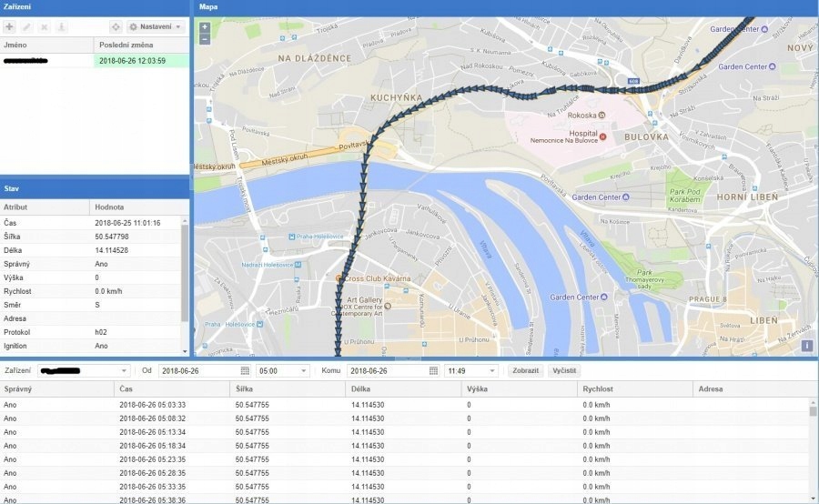Screen dimensions: 819x504
Task: Select report row 2018-06-26 05:33:35
Action: [x=405, y=486]
